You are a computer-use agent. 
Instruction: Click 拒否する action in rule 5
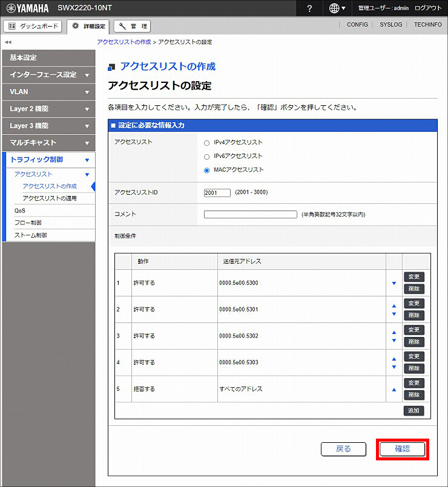tap(144, 389)
